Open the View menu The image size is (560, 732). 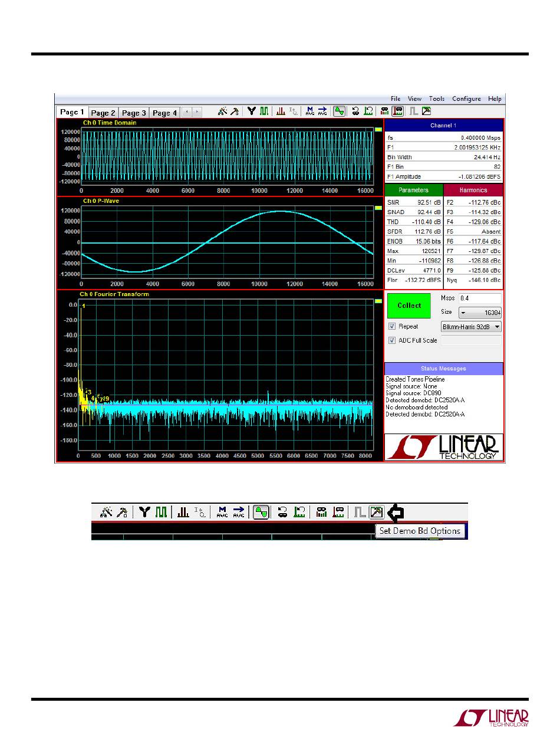(x=414, y=99)
